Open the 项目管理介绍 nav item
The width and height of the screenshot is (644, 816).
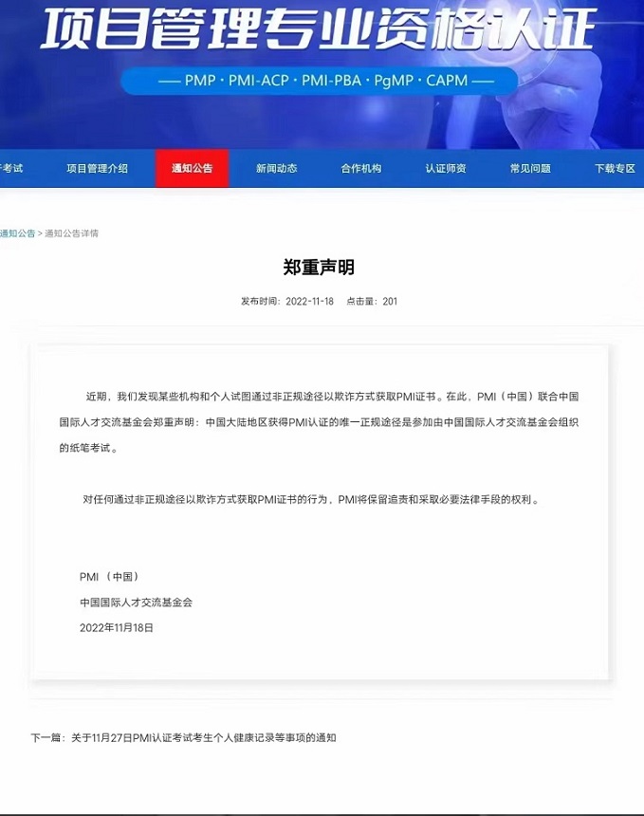[97, 169]
